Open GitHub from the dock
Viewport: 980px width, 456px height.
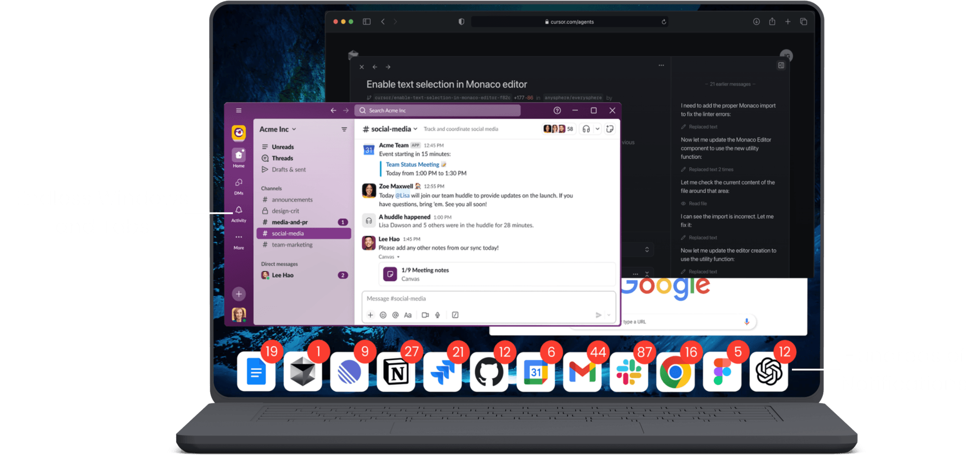coord(489,372)
